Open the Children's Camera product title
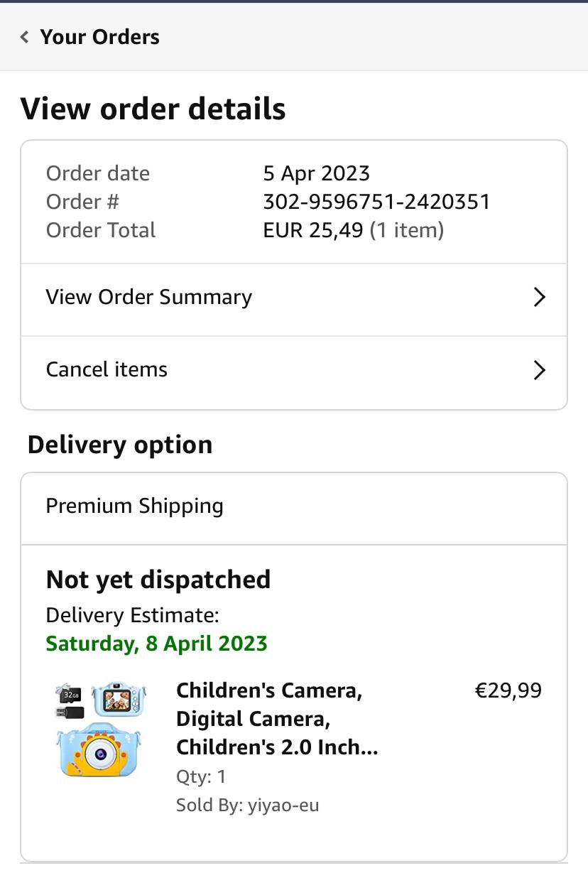Screen dimensions: 588x873 point(276,719)
